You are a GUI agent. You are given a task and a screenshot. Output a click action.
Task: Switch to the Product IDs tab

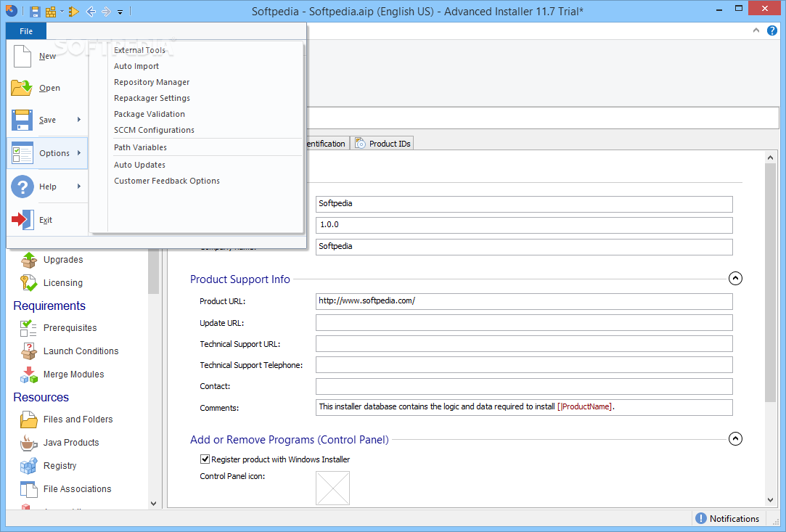[382, 144]
